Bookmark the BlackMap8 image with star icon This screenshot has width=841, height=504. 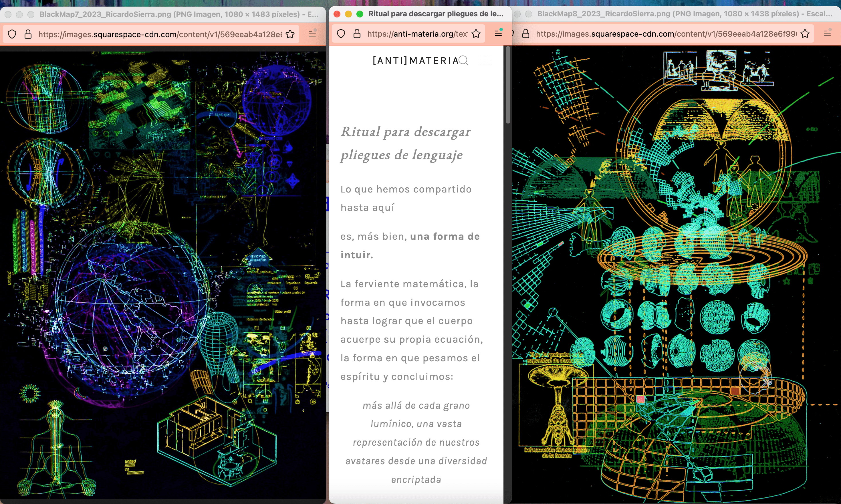(x=805, y=34)
